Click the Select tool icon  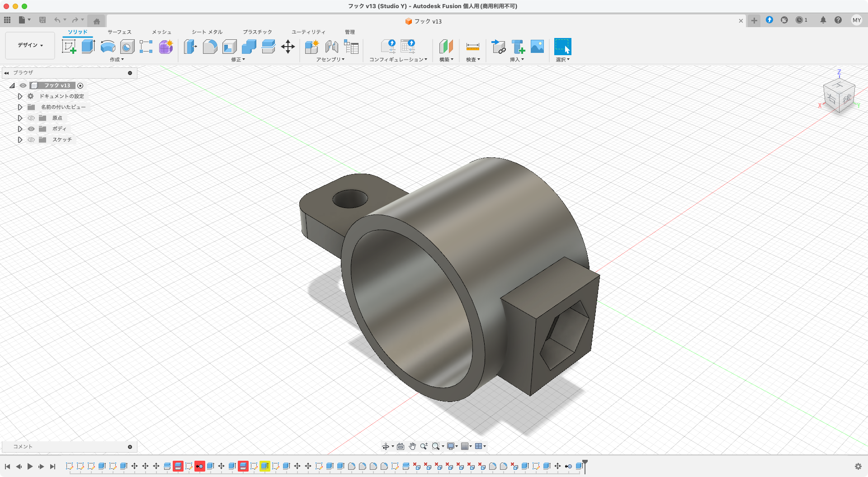pyautogui.click(x=563, y=47)
